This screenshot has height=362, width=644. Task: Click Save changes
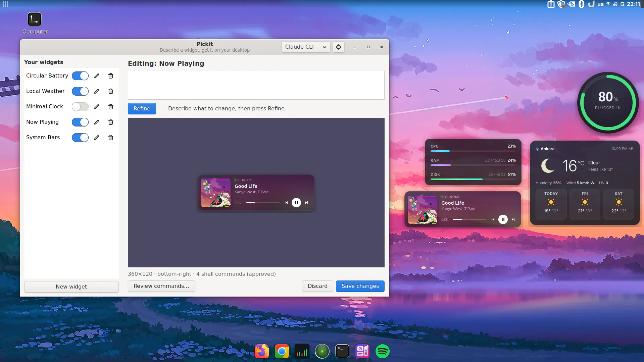coord(360,286)
